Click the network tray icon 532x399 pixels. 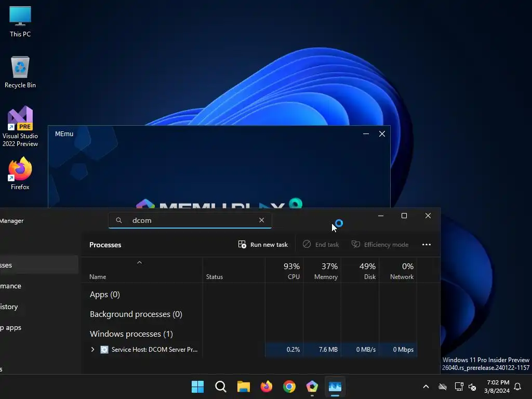coord(459,387)
